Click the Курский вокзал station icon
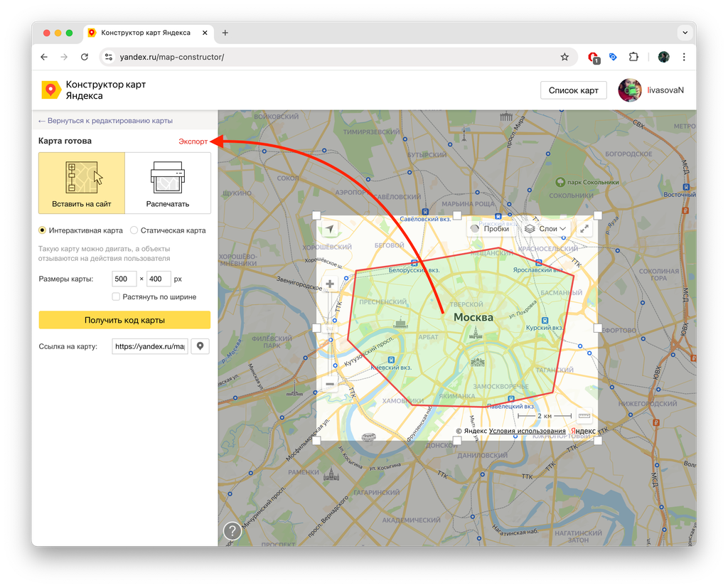728x588 pixels. tap(545, 321)
